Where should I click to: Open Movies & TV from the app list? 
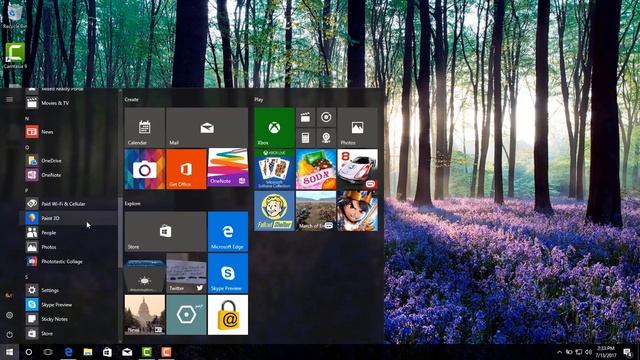[x=68, y=103]
